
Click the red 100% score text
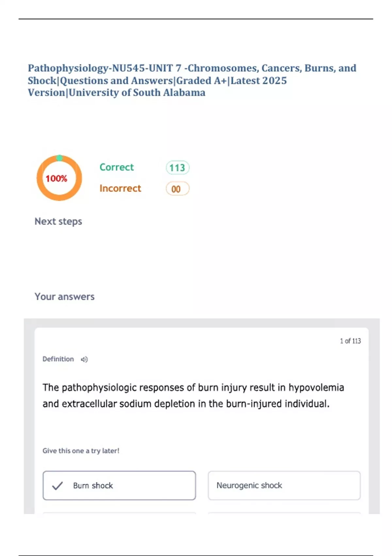pos(56,179)
